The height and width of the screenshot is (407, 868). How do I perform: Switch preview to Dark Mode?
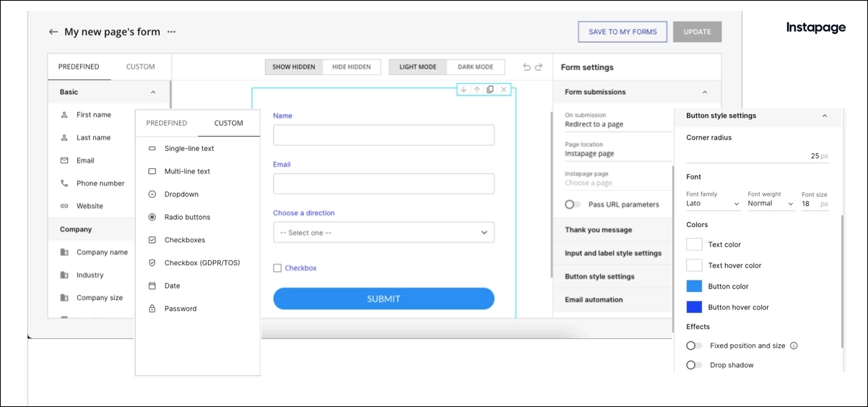[475, 67]
